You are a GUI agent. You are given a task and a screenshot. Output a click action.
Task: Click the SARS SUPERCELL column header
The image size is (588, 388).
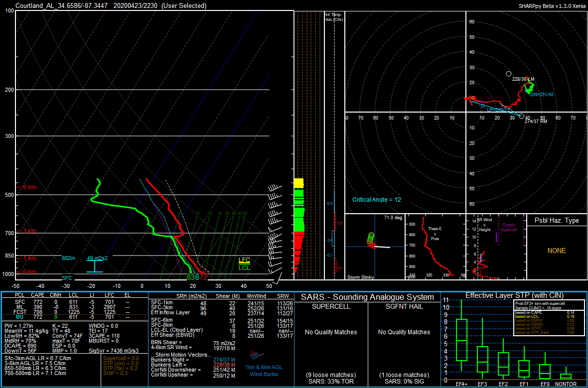click(331, 307)
